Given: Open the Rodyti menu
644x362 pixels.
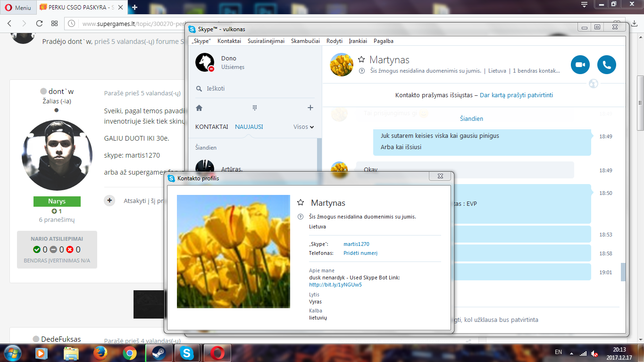Looking at the screenshot, I should (335, 41).
